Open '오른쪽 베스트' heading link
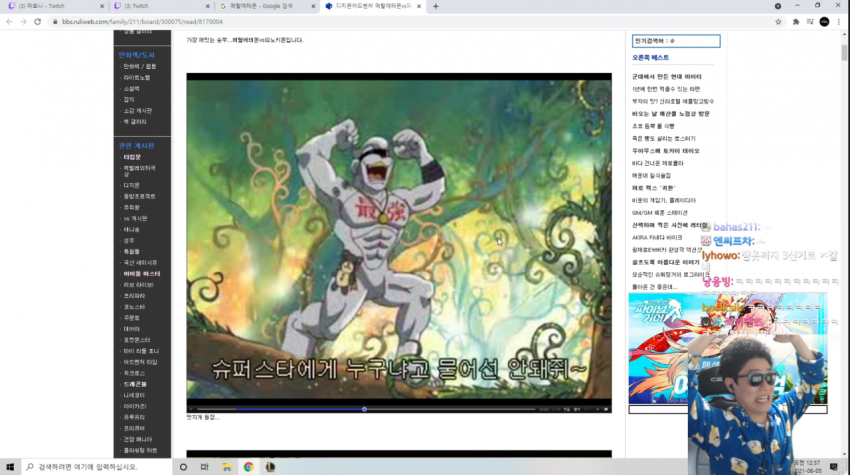The height and width of the screenshot is (475, 850). tap(651, 57)
